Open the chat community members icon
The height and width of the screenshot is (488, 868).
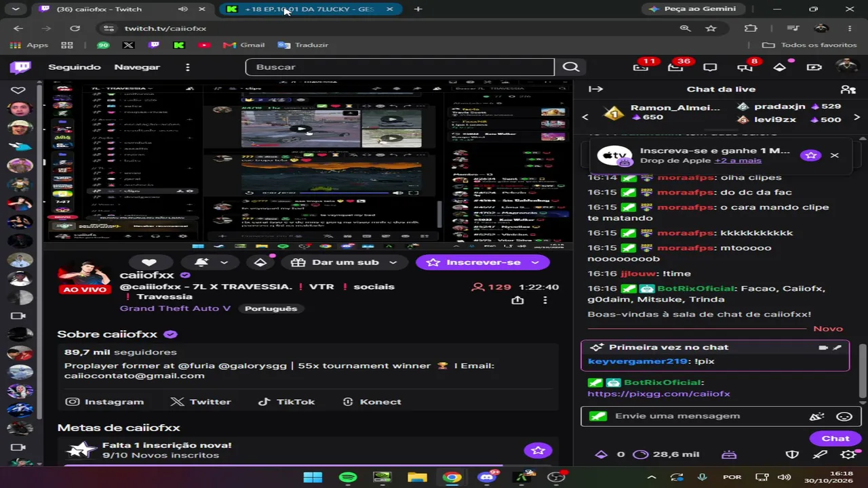click(848, 89)
